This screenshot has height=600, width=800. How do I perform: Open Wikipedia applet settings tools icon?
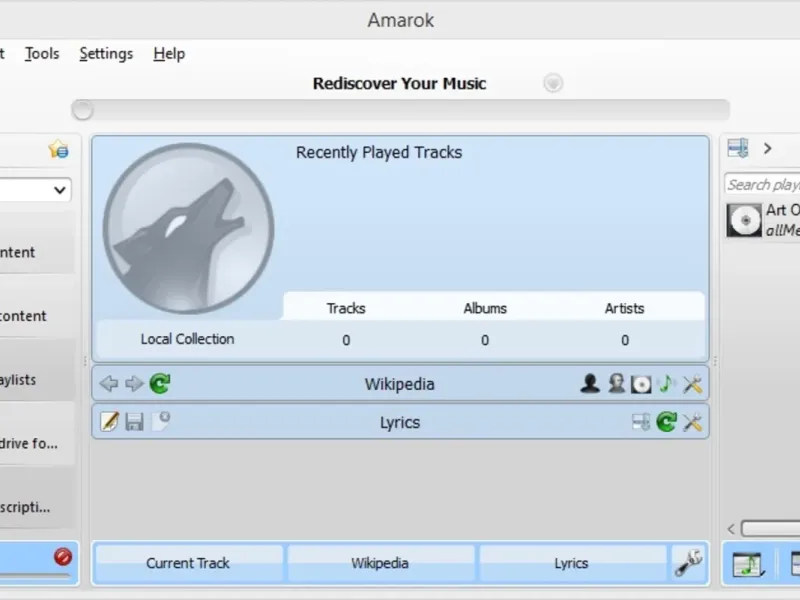[x=692, y=384]
